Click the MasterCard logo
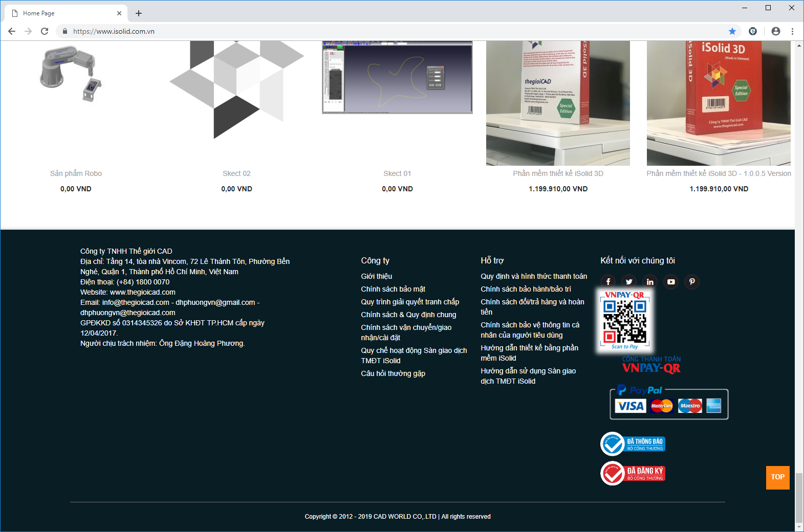 [662, 406]
